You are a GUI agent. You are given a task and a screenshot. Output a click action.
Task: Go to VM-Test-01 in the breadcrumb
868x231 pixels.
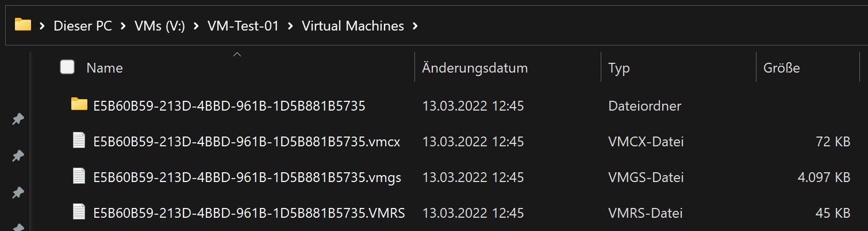243,26
